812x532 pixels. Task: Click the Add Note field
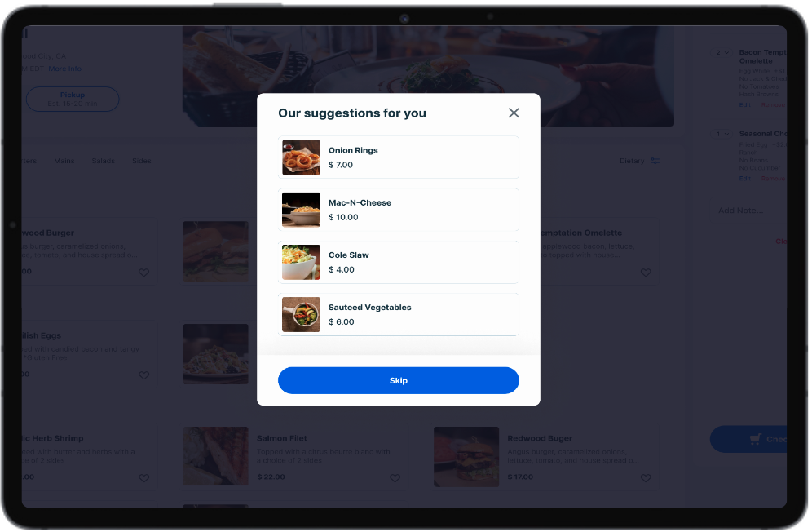pos(744,211)
